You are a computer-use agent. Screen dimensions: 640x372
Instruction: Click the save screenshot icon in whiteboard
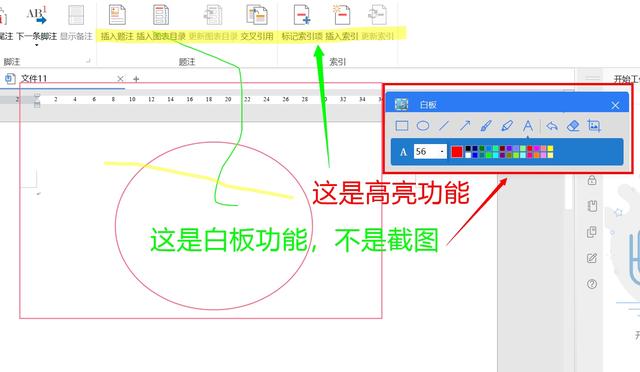point(594,126)
